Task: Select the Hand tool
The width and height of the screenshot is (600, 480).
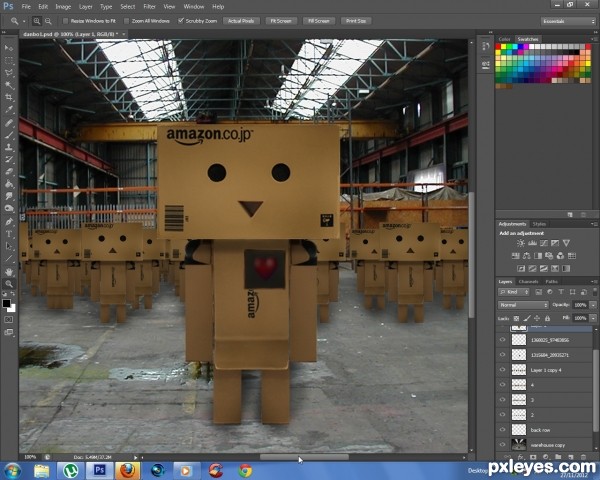Action: click(x=8, y=272)
